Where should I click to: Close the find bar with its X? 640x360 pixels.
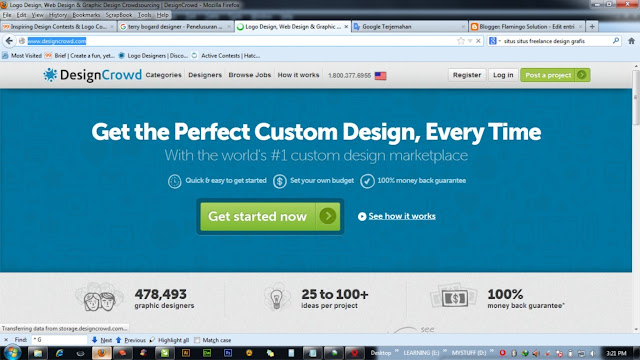6,340
